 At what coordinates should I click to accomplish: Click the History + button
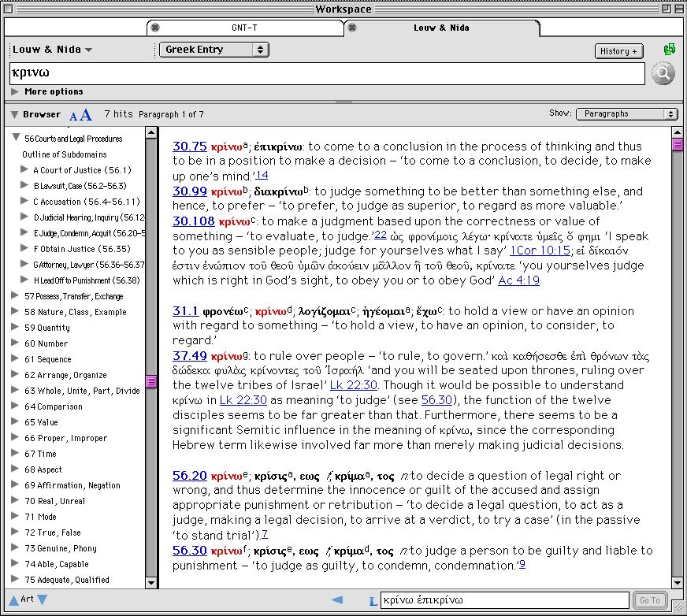pos(618,51)
